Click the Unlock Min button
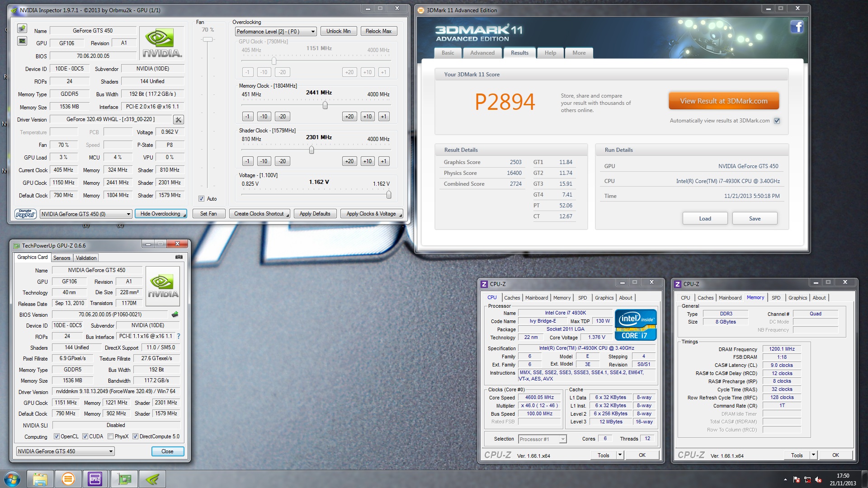 click(339, 31)
